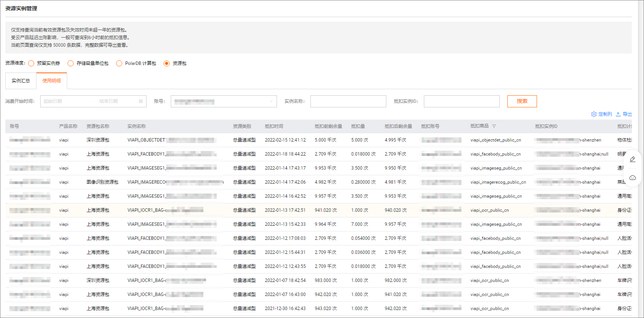
Task: Click the 抵扣前剩余量 column header
Action: (329, 126)
